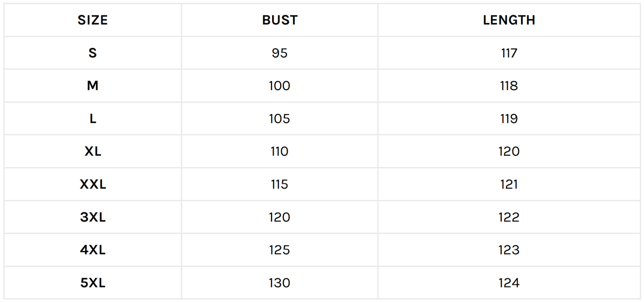Click bust value 100
Screen dimensions: 644x302
click(x=280, y=86)
